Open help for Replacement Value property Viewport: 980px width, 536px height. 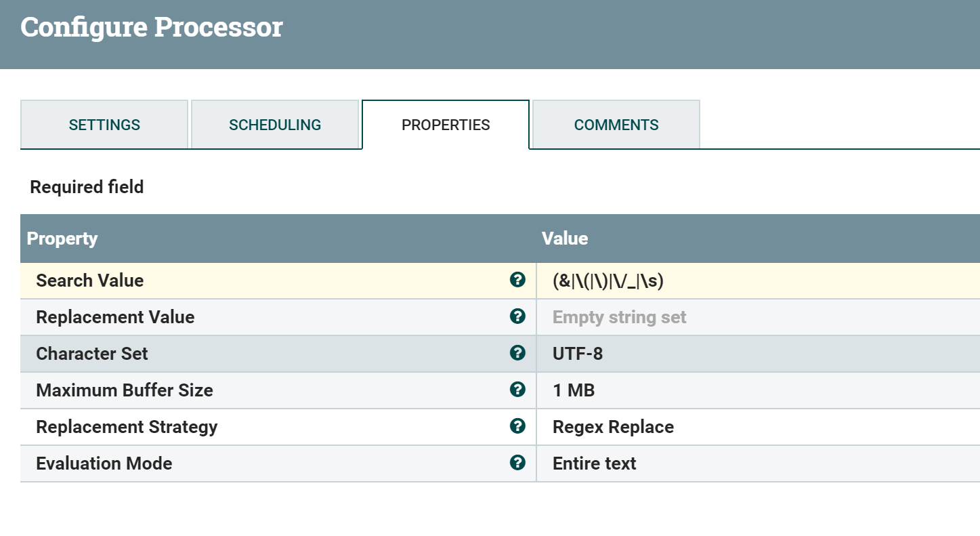point(518,316)
